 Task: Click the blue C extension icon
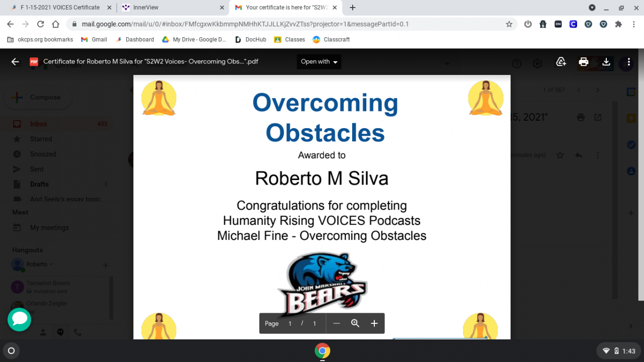[x=573, y=24]
